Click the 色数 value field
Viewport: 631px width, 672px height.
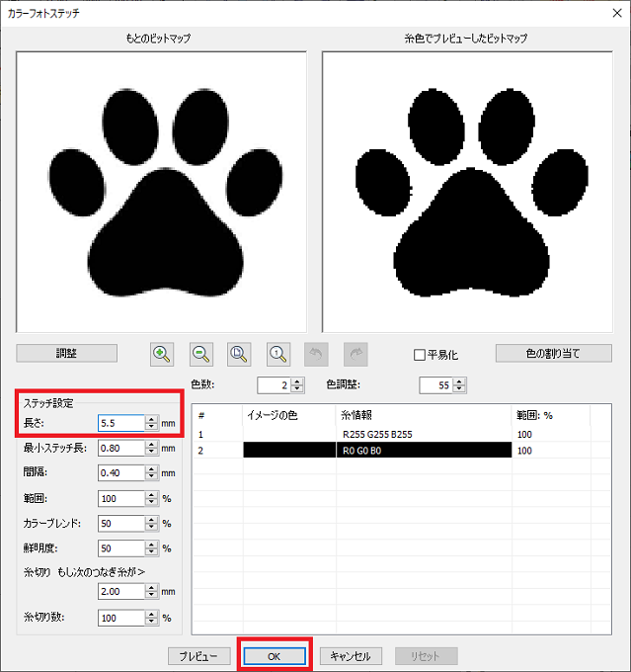[x=275, y=385]
